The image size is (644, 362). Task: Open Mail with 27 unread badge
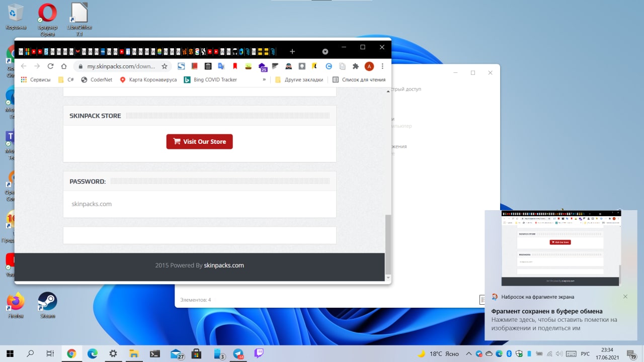177,354
